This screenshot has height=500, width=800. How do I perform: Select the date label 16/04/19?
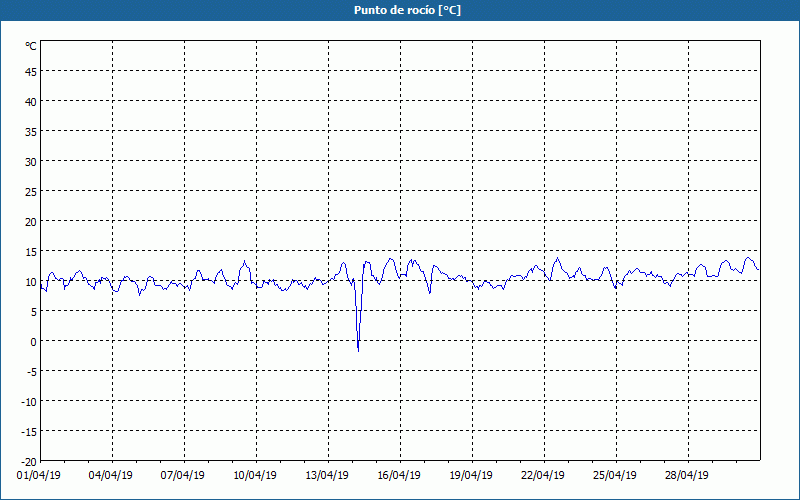tap(399, 475)
